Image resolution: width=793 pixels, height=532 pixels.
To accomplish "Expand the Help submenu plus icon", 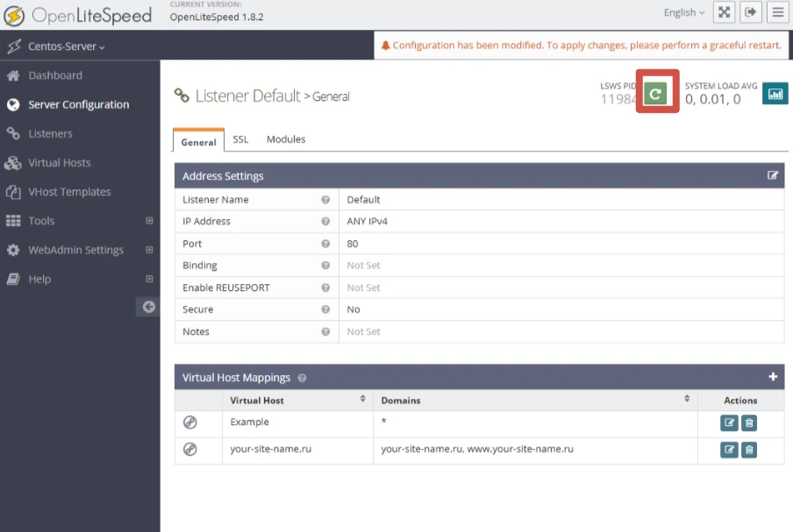I will coord(149,279).
